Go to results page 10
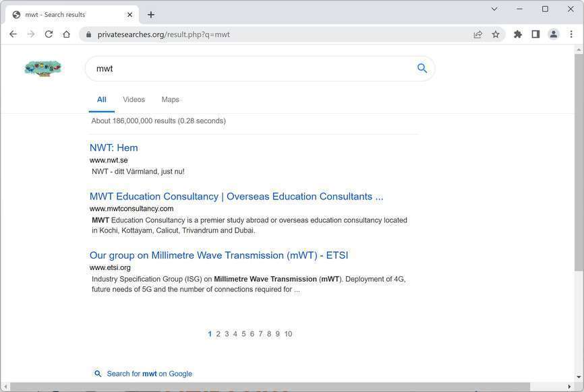Screen dimensions: 584x392 point(288,334)
